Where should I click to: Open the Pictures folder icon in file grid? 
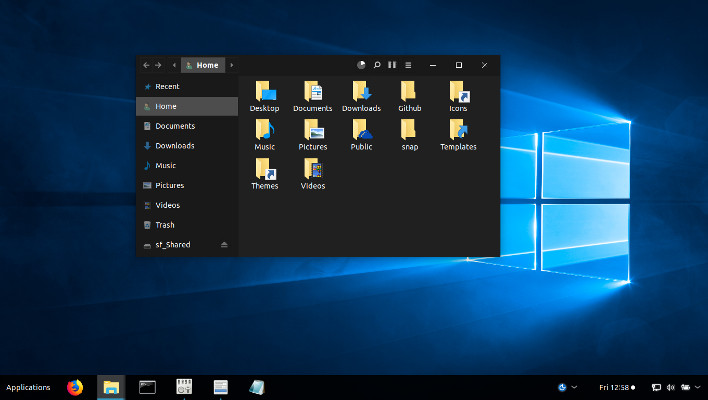pyautogui.click(x=312, y=135)
